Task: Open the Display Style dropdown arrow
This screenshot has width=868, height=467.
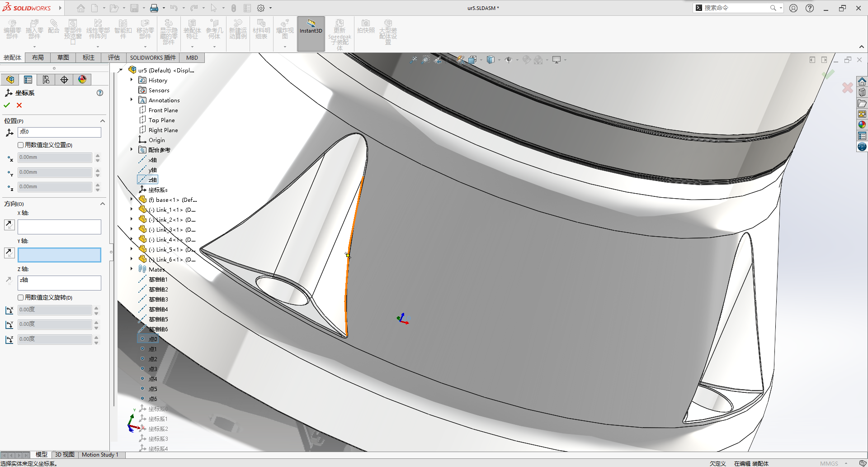Action: 499,60
